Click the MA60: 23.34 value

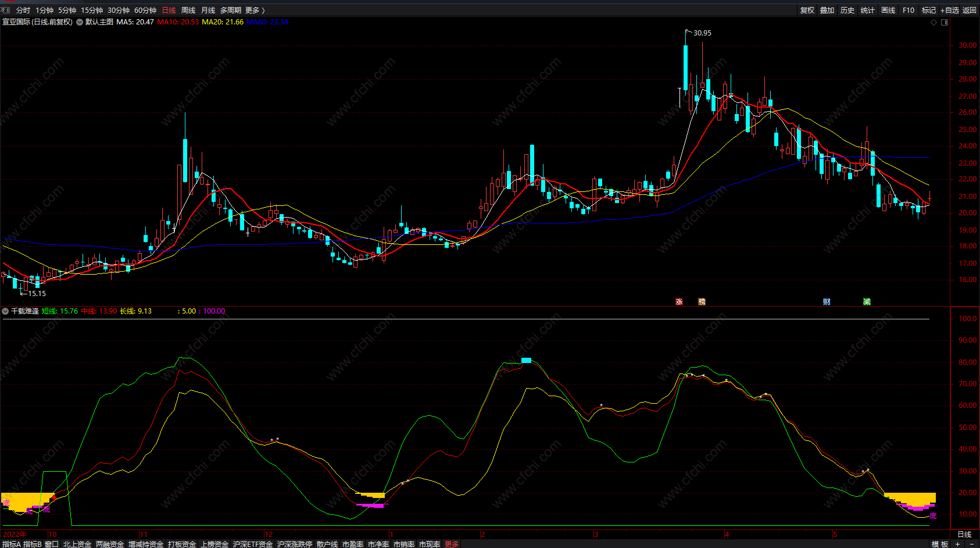tap(267, 22)
